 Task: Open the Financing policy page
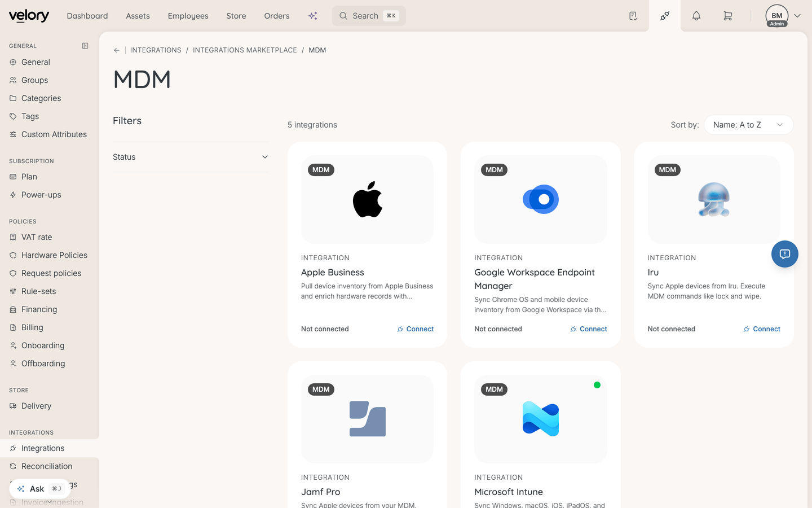pyautogui.click(x=50, y=309)
